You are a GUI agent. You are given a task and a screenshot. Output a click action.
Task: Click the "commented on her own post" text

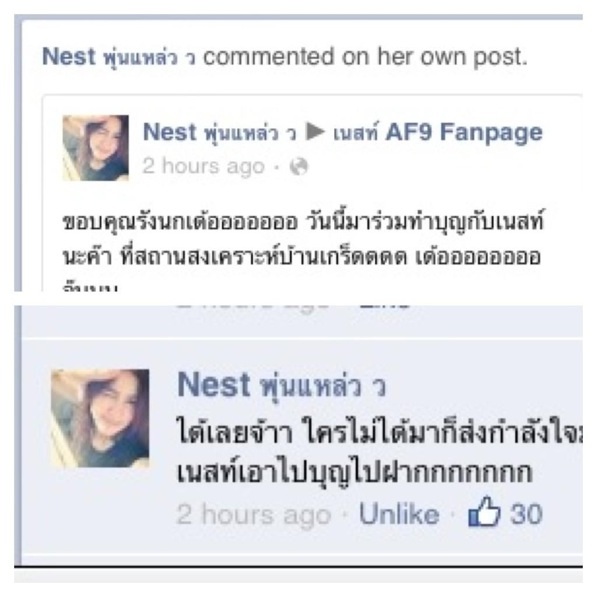pyautogui.click(x=366, y=57)
